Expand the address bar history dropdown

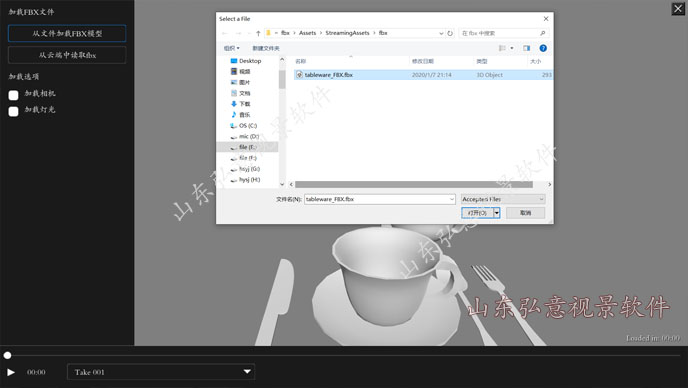tap(441, 33)
